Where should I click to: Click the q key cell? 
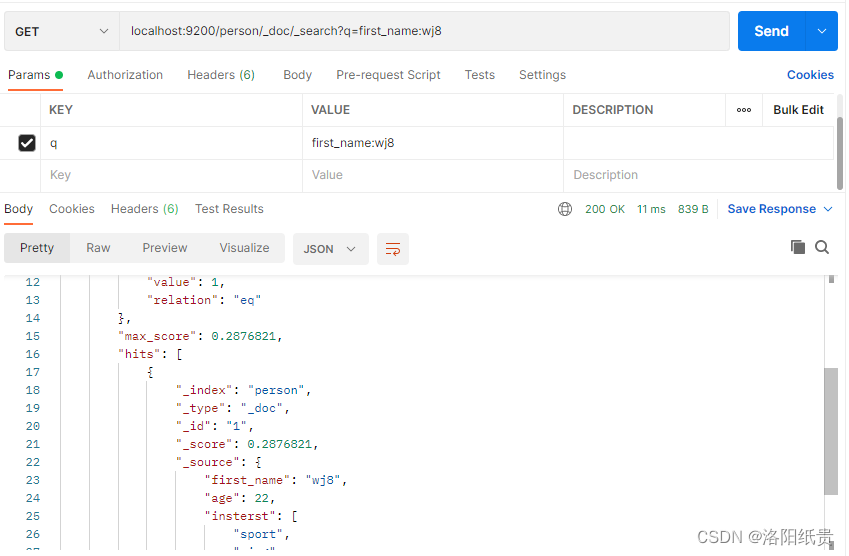(x=171, y=143)
